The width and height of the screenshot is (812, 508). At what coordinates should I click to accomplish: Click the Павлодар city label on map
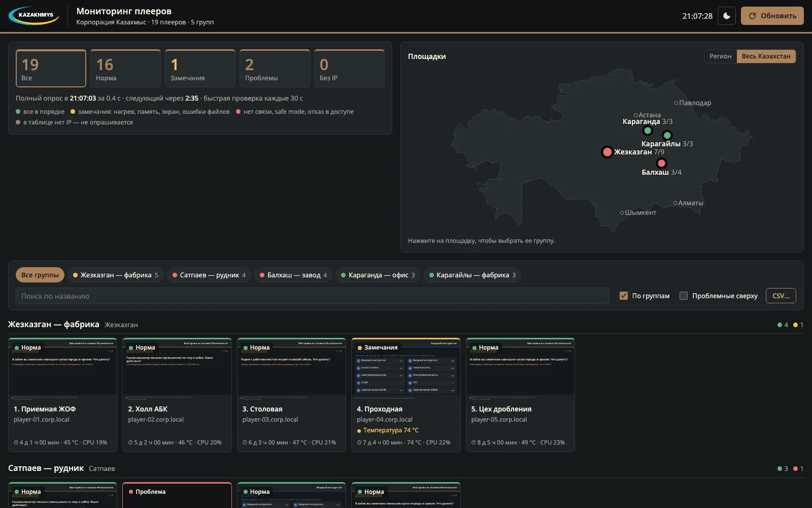pyautogui.click(x=695, y=103)
